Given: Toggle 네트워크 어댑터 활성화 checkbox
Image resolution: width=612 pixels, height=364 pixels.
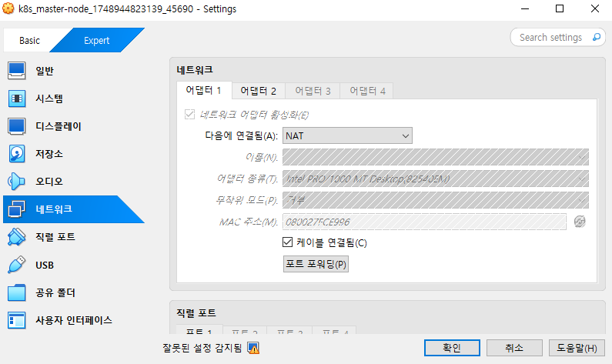Looking at the screenshot, I should 189,115.
